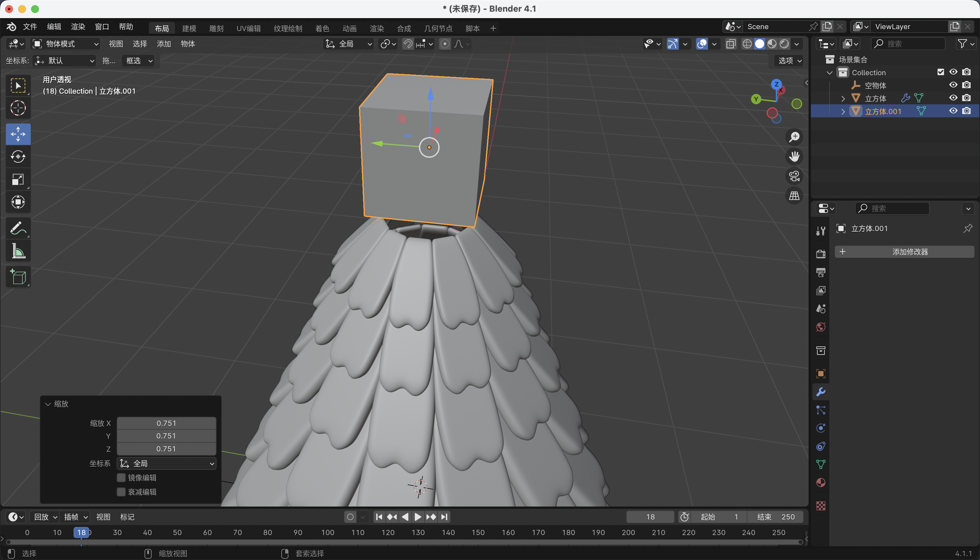
Task: Switch to orthographic/perspective grid view icon
Action: point(794,196)
